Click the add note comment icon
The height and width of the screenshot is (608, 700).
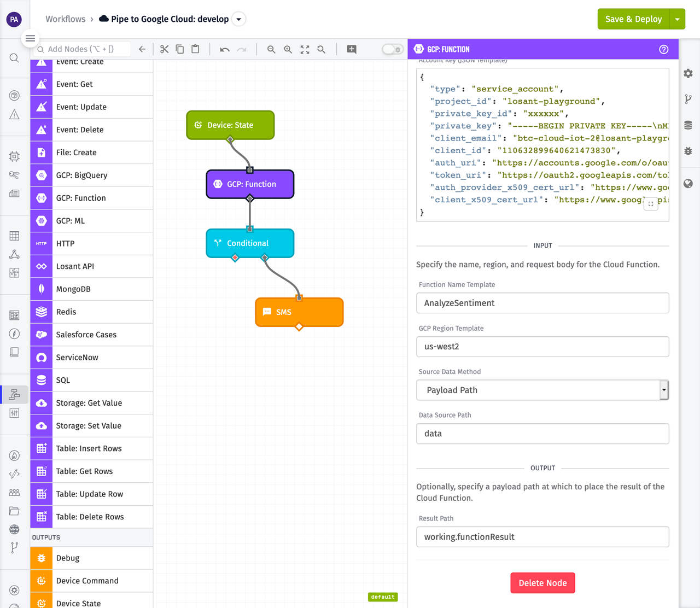pos(352,49)
